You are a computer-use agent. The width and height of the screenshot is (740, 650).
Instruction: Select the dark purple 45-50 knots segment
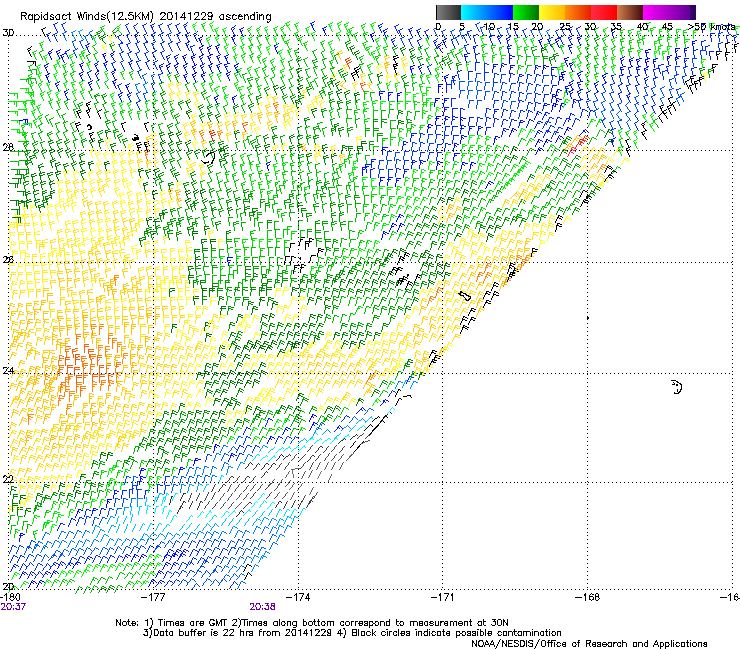click(682, 12)
